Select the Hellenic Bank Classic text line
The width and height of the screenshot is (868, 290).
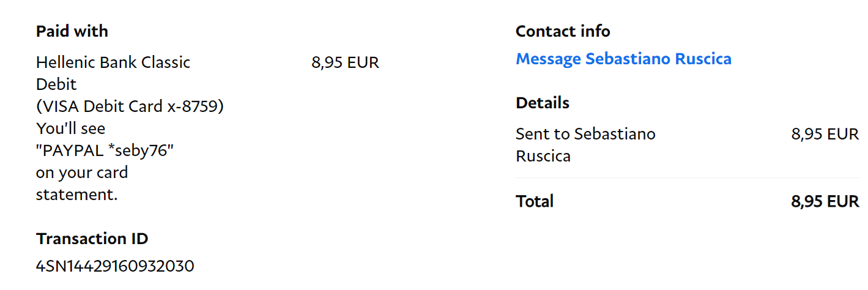coord(113,62)
